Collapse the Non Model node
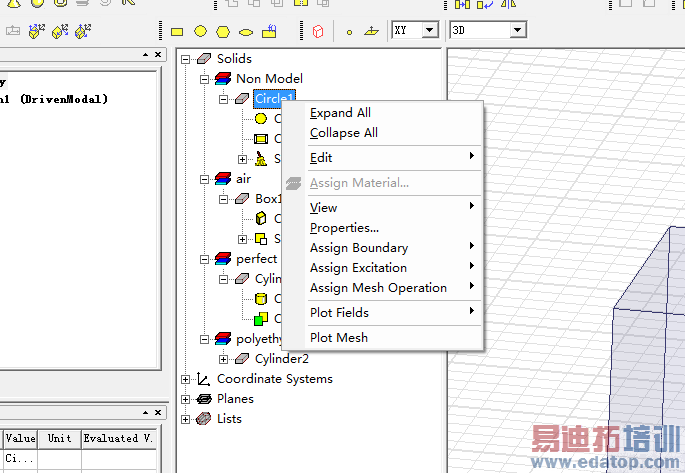The image size is (685, 473). coord(204,79)
